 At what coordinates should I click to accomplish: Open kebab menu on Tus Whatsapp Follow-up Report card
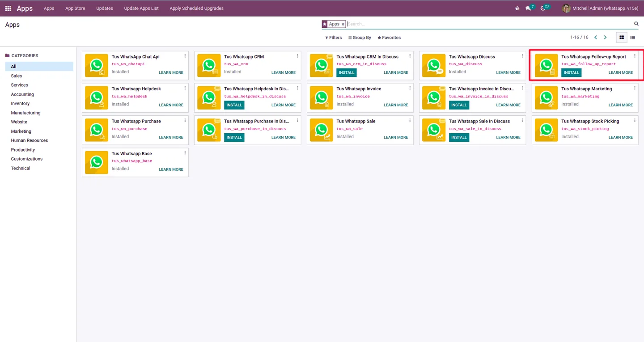[635, 56]
